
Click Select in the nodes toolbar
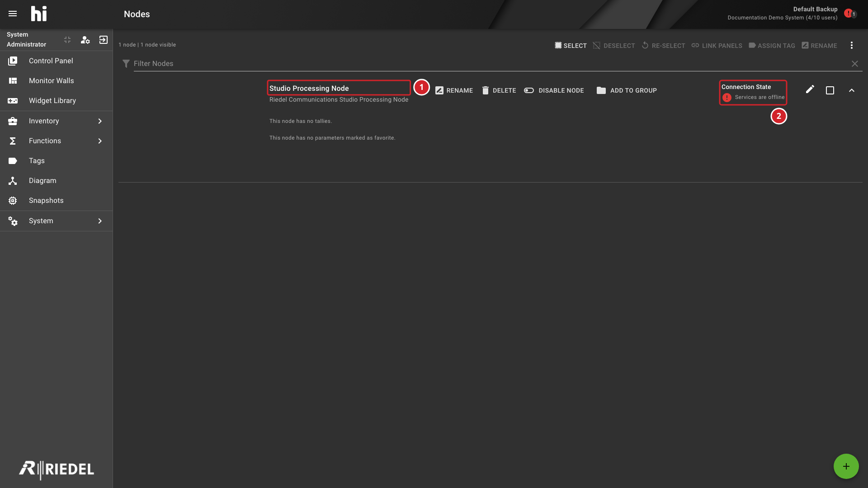[571, 46]
